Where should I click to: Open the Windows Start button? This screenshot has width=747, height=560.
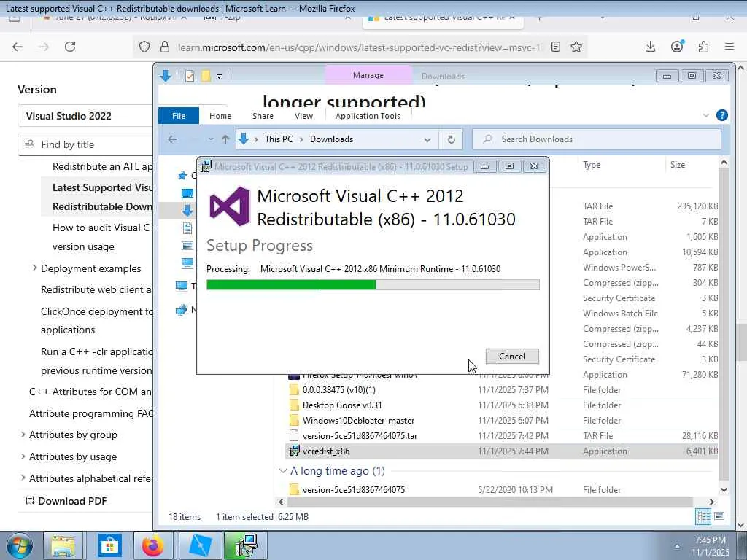[19, 545]
